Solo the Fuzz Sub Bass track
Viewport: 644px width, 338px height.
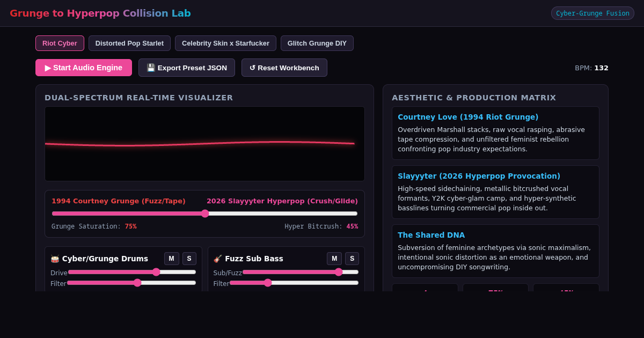coord(352,259)
